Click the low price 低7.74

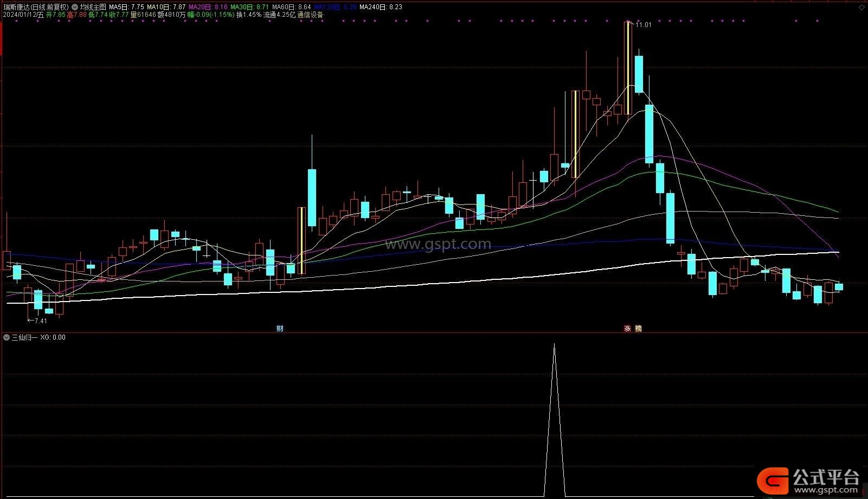click(98, 15)
